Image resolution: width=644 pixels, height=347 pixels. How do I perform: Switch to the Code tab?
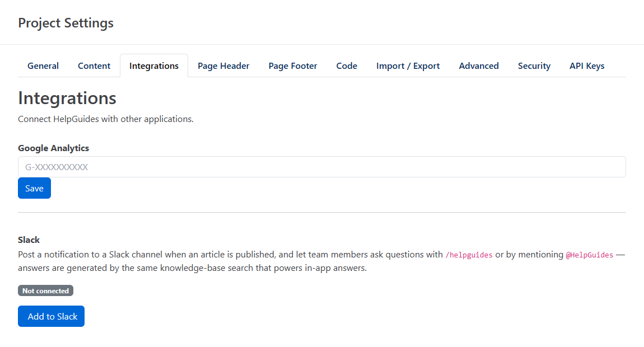click(x=347, y=65)
